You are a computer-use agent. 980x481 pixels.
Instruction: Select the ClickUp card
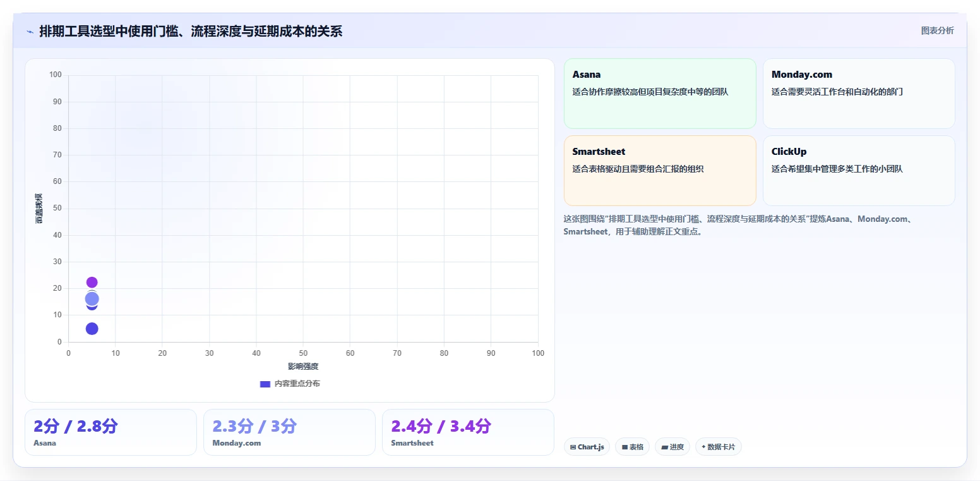pos(859,171)
